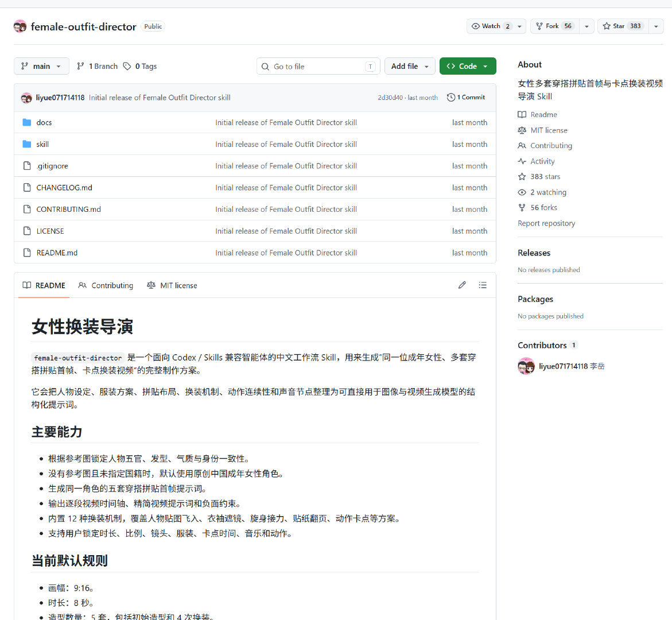Switch to the MIT license tab
Viewport: 672px width, 620px height.
pyautogui.click(x=172, y=285)
